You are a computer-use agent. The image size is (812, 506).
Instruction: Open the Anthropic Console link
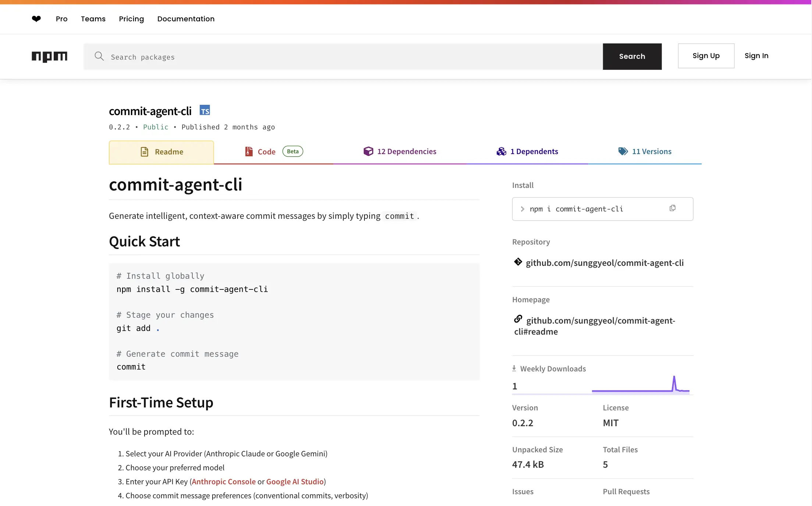tap(223, 481)
